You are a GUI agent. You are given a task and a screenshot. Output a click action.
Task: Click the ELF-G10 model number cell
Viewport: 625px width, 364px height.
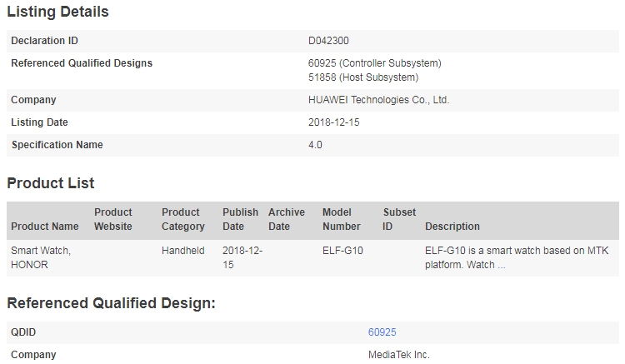(x=342, y=251)
